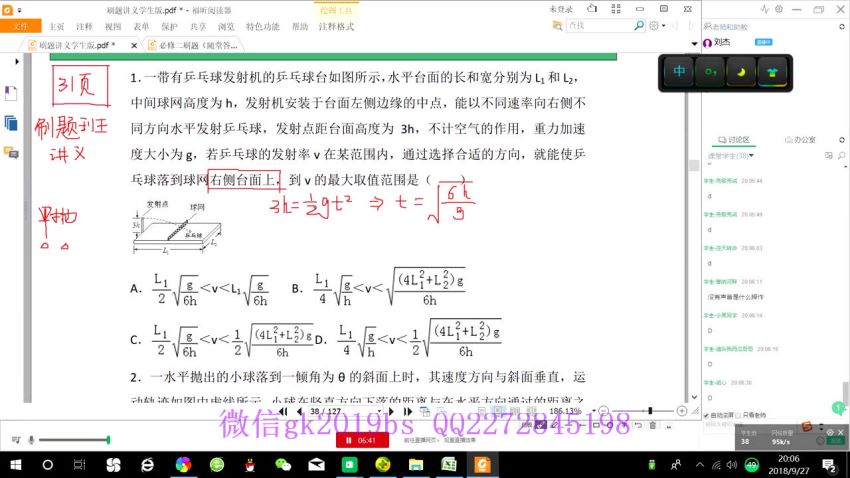This screenshot has height=478, width=850.
Task: Go to the first page
Action: pyautogui.click(x=283, y=411)
